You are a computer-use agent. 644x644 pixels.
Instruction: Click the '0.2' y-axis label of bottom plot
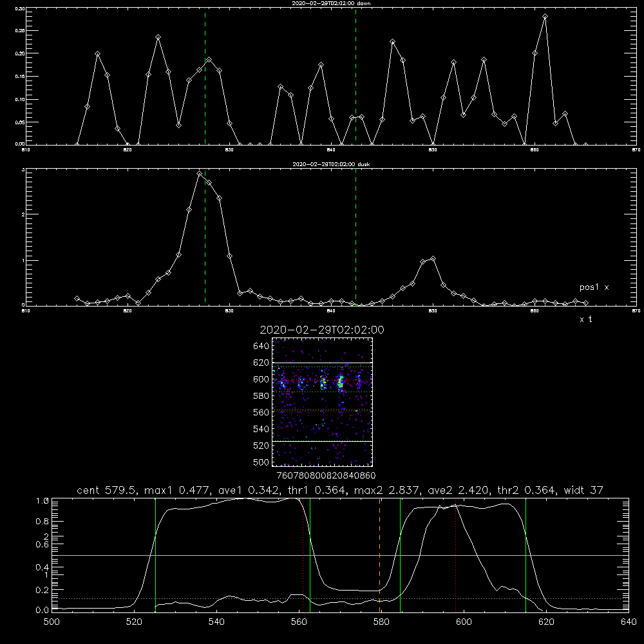click(x=43, y=590)
